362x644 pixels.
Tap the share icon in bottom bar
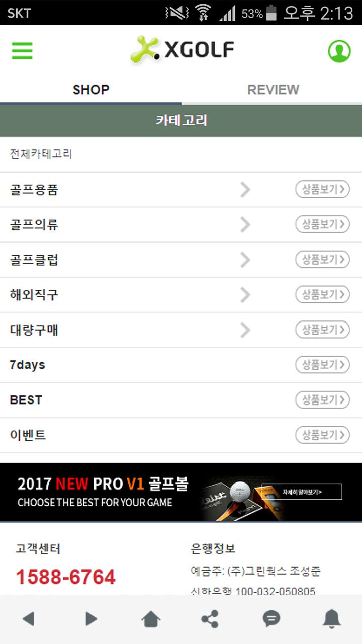[x=210, y=619]
